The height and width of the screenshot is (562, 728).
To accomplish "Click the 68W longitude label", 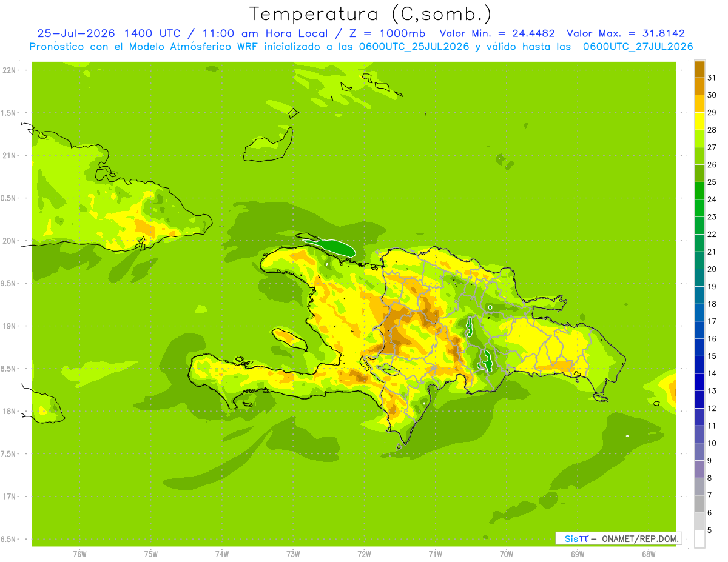I will 649,554.
